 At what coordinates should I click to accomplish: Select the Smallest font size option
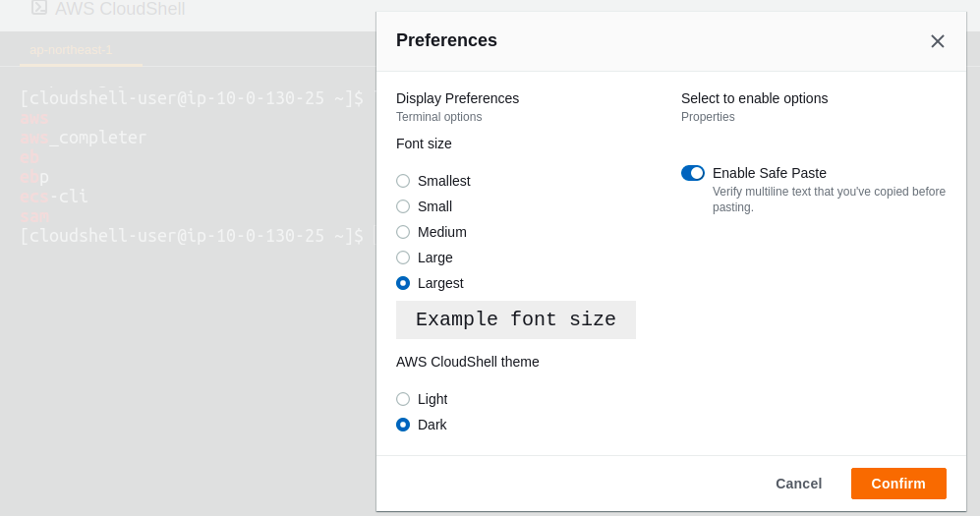pyautogui.click(x=403, y=181)
